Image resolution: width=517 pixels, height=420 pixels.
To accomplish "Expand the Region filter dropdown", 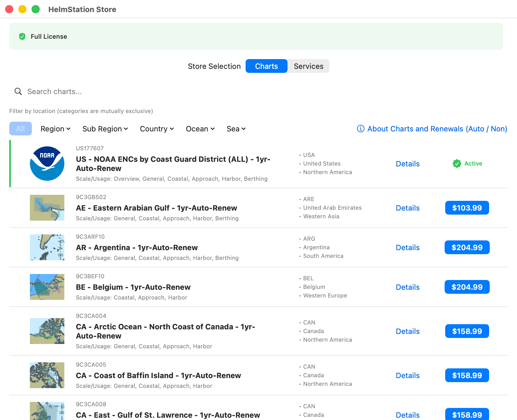I will click(x=55, y=129).
